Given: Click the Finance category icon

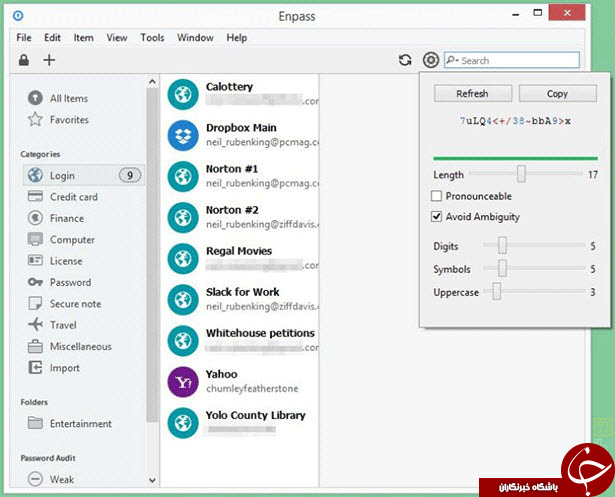Looking at the screenshot, I should (35, 218).
